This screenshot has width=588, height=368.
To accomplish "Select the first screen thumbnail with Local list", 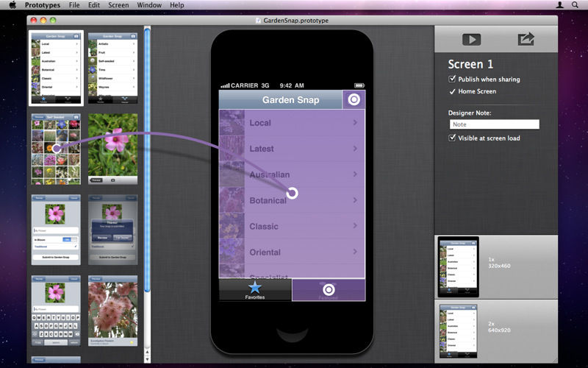I will pyautogui.click(x=57, y=68).
